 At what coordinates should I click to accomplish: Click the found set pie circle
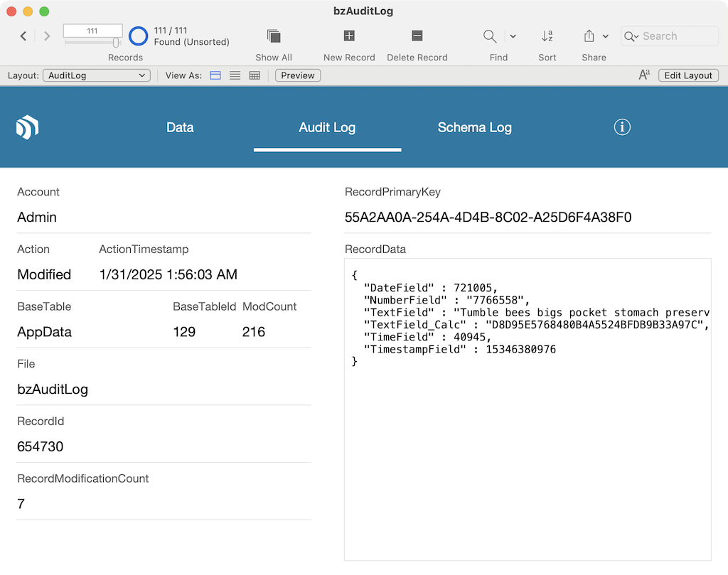click(x=139, y=36)
